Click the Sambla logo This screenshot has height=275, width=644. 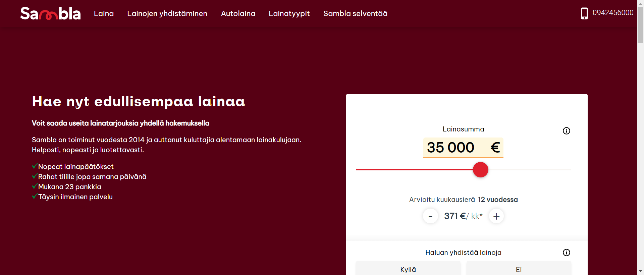[50, 13]
